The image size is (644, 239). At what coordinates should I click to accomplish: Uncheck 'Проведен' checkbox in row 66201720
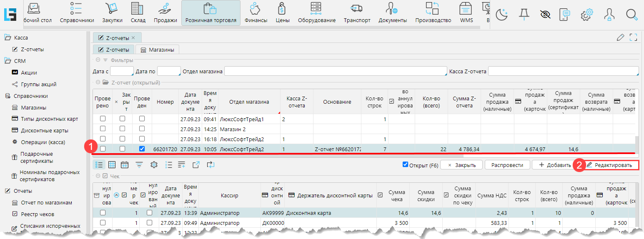pos(142,149)
